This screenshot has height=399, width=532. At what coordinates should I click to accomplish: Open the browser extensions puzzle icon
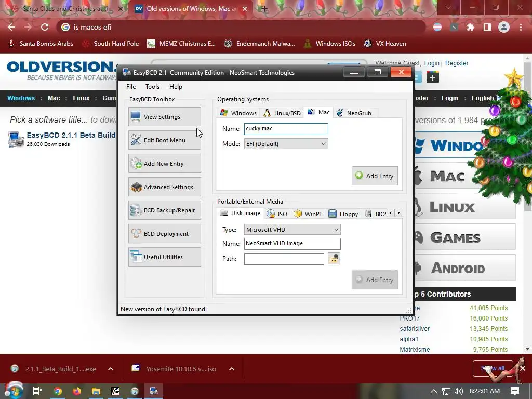click(471, 27)
